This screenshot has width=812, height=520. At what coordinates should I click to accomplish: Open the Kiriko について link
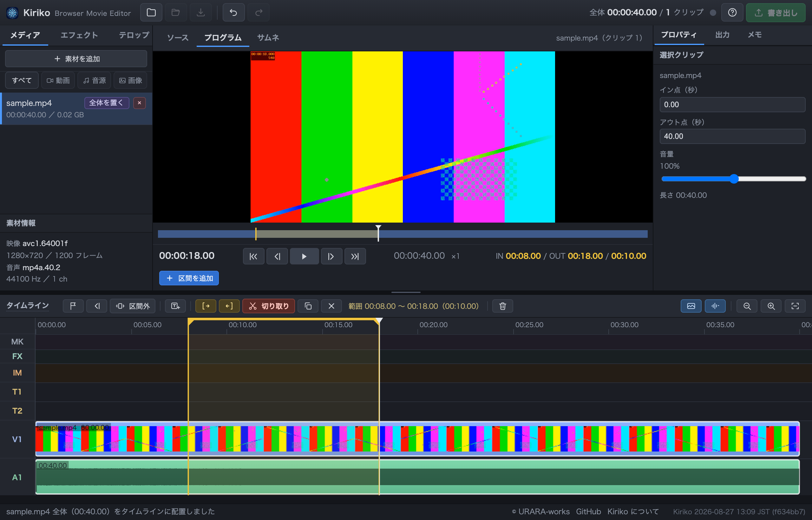tap(633, 511)
